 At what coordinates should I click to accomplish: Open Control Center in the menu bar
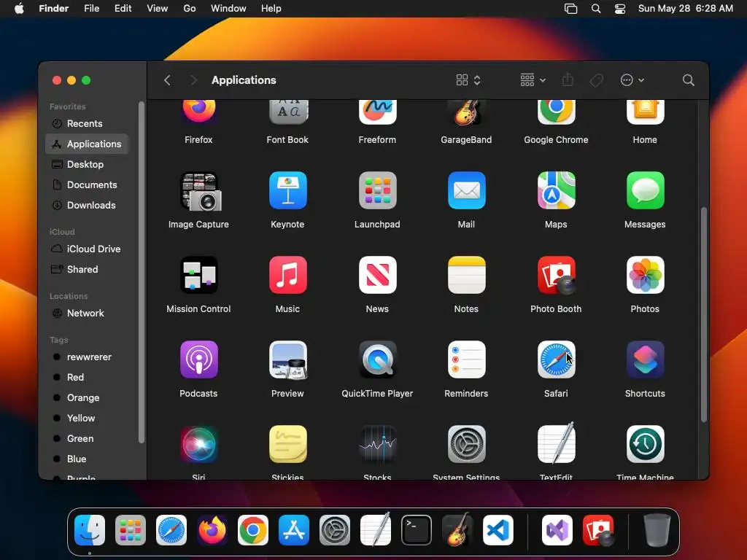620,9
